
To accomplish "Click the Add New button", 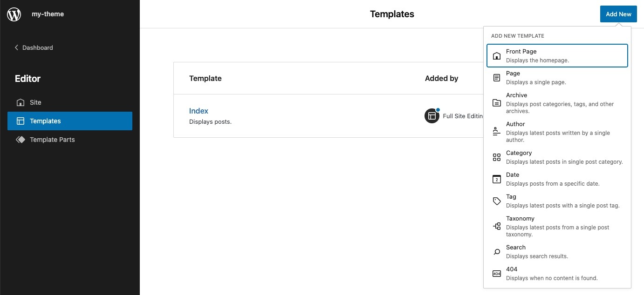I will pyautogui.click(x=618, y=14).
